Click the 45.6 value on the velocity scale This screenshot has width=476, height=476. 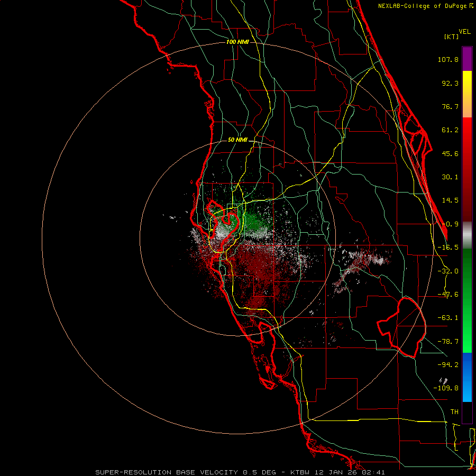click(450, 153)
